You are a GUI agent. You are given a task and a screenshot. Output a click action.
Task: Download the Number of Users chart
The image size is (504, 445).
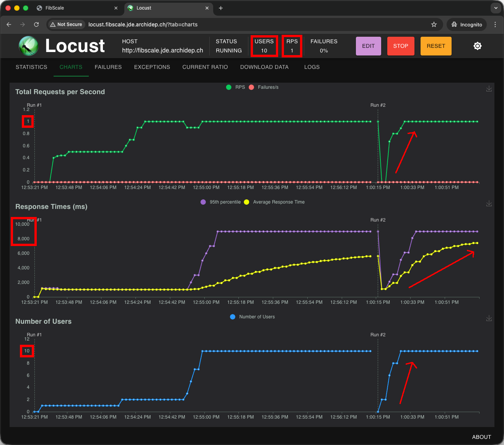pos(489,318)
